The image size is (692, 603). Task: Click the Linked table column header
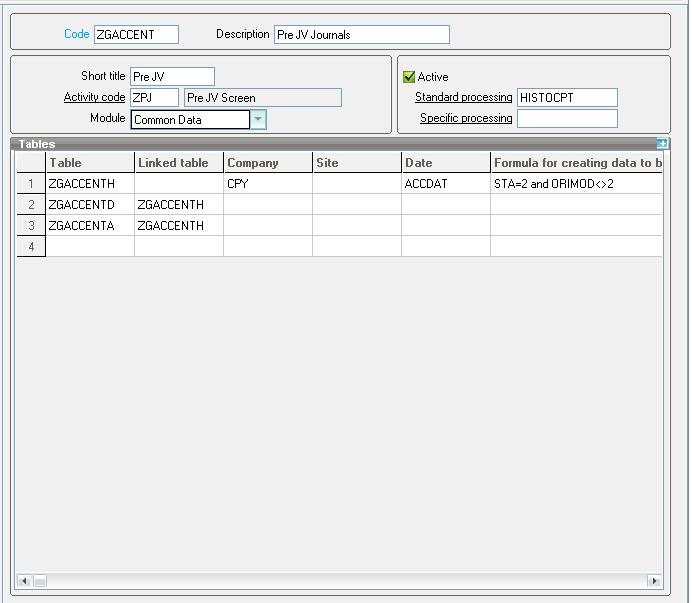(x=179, y=162)
